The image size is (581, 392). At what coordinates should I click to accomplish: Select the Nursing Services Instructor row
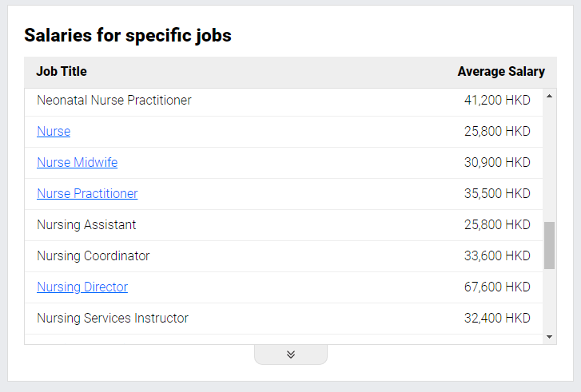pos(284,318)
